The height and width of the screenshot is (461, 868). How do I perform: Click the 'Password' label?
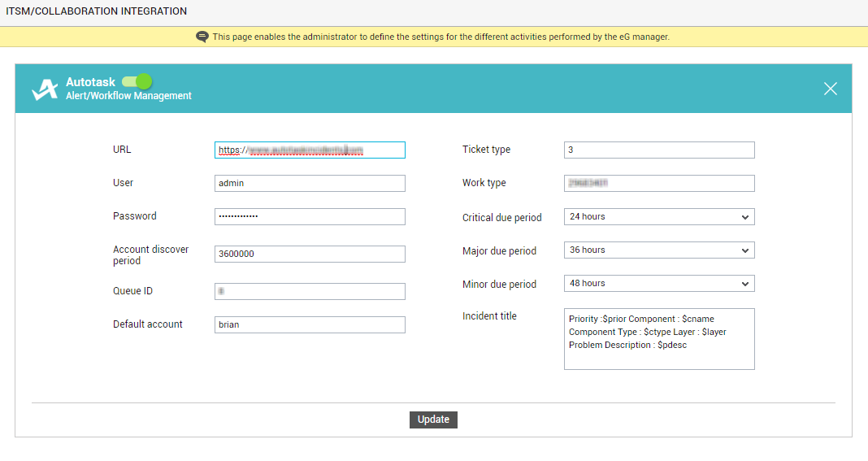(135, 216)
